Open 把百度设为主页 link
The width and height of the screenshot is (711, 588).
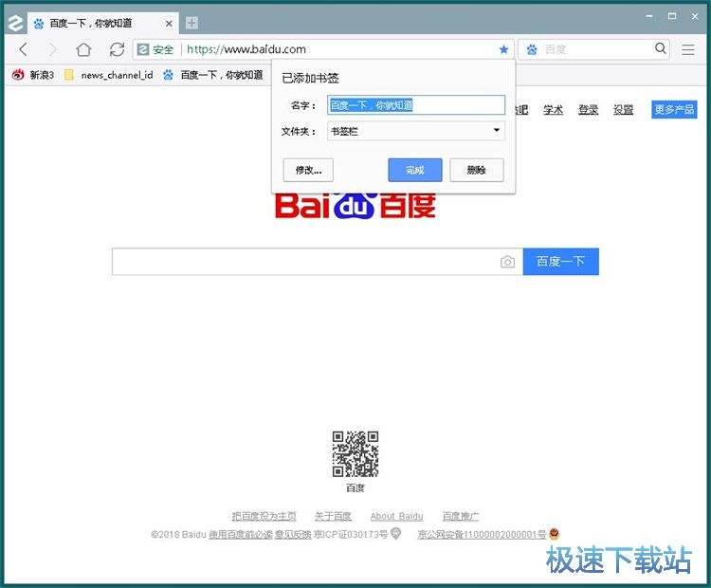(x=264, y=516)
